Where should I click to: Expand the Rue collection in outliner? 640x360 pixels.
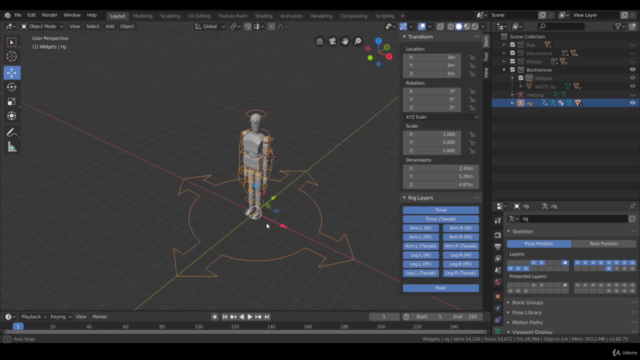(x=504, y=45)
